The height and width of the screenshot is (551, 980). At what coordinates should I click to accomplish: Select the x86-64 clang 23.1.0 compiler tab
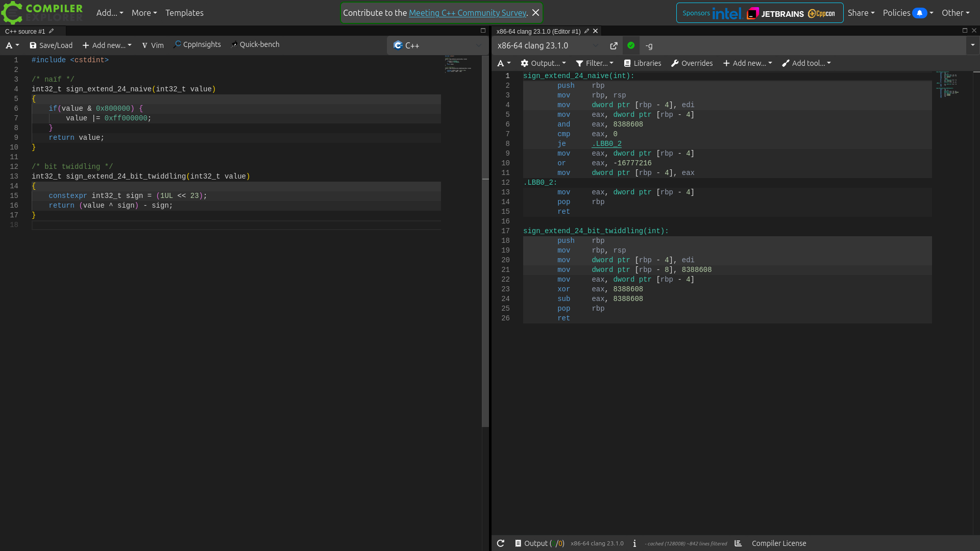pyautogui.click(x=538, y=31)
